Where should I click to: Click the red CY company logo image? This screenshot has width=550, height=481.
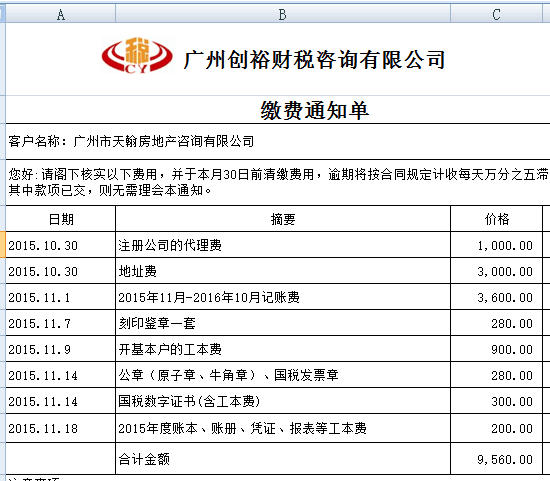[x=138, y=55]
